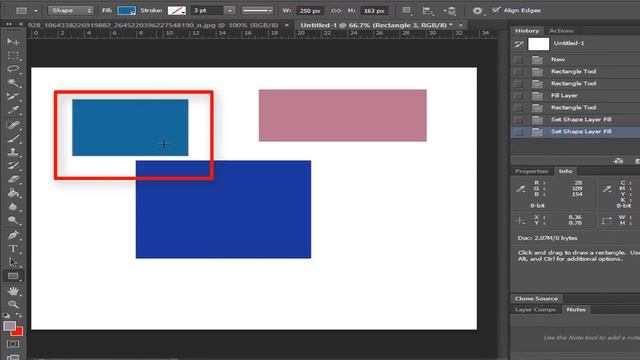
Task: Select the highlighted Set Shape Layer Fill state
Action: click(x=576, y=132)
